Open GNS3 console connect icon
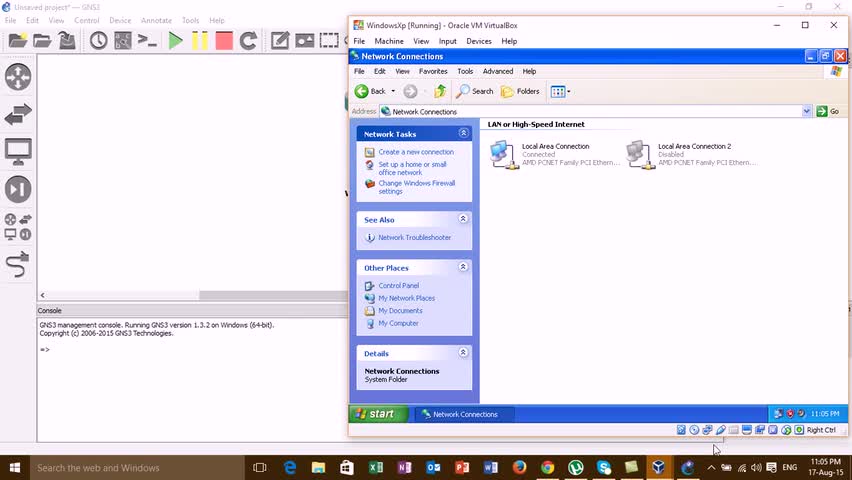Screen dimensions: 852x480 point(147,40)
